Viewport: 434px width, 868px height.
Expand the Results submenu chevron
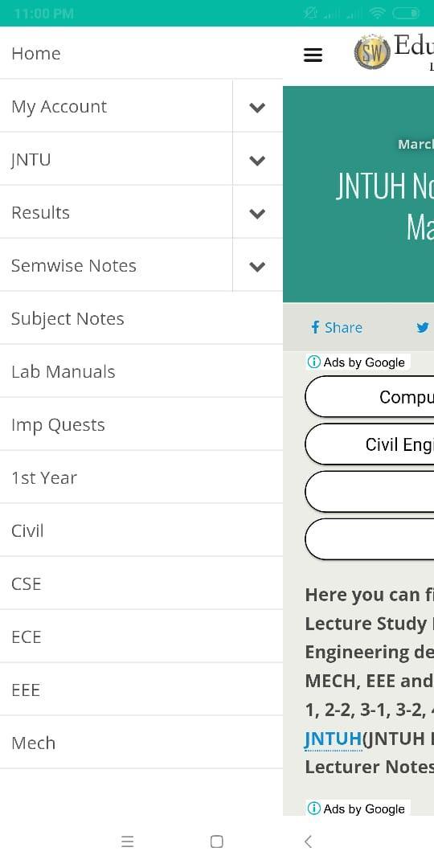point(257,214)
